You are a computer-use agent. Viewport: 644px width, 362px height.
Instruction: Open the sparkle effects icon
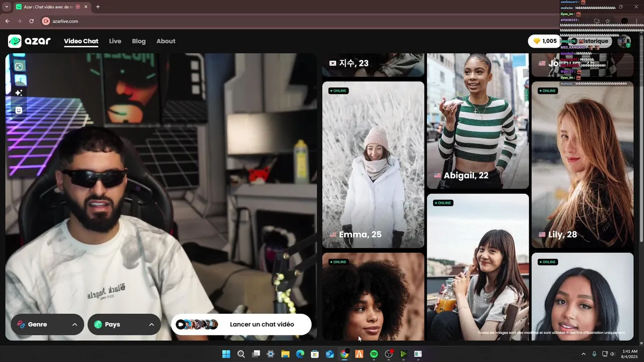pyautogui.click(x=19, y=93)
